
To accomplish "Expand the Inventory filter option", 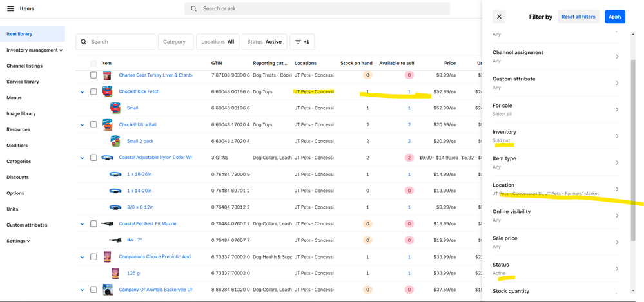I will tap(555, 136).
